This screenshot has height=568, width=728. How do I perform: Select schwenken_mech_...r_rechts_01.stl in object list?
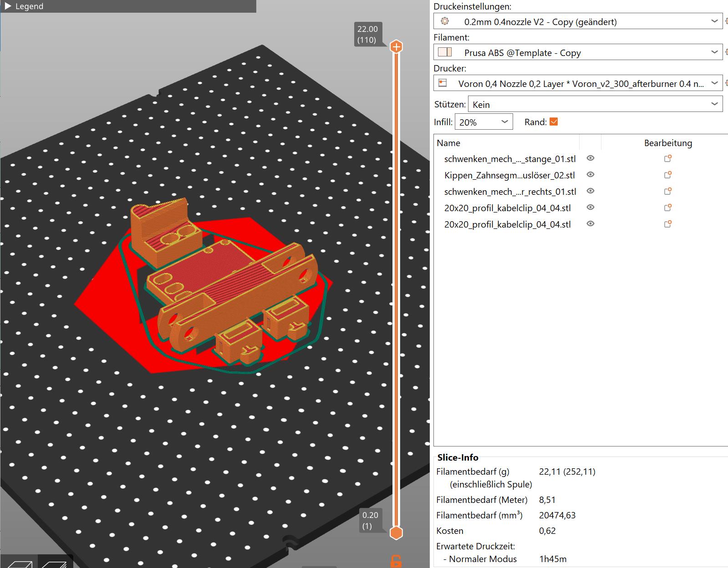[510, 192]
